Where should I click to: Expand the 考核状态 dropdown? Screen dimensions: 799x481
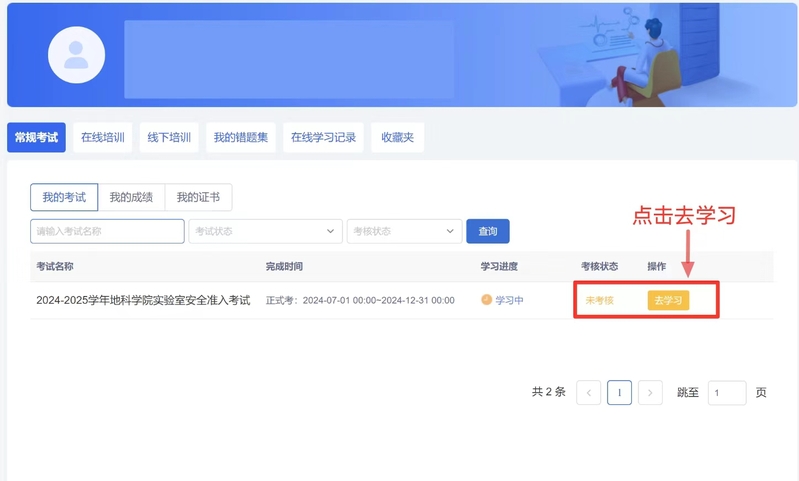[x=404, y=231]
